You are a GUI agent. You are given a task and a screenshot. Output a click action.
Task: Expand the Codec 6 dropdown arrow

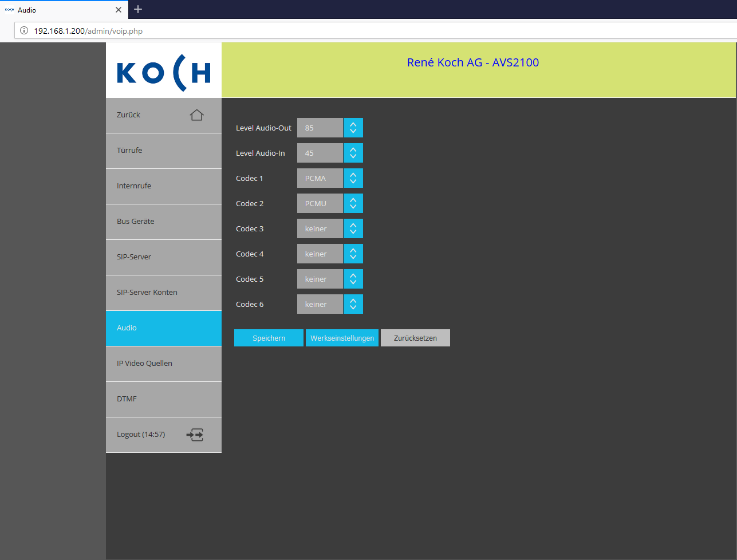(x=353, y=304)
